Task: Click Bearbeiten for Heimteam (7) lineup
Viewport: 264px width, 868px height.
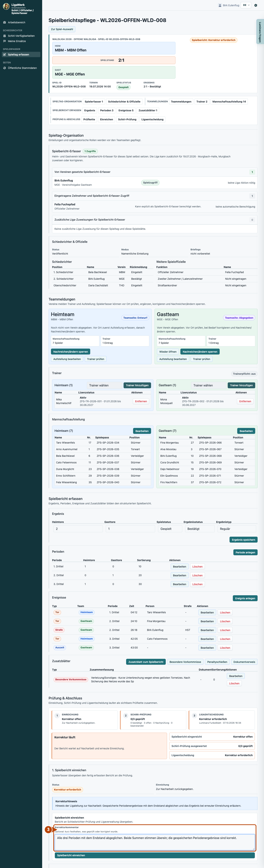Action: 142,431
